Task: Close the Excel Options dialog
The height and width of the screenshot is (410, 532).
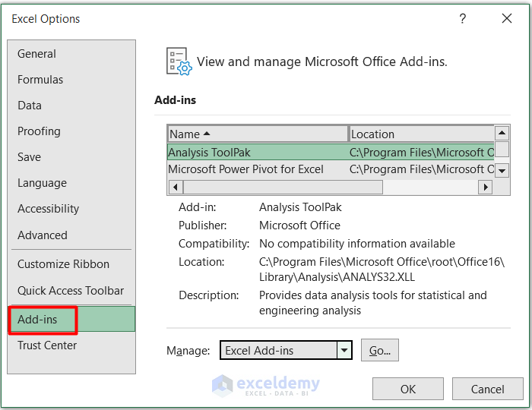Action: point(507,19)
